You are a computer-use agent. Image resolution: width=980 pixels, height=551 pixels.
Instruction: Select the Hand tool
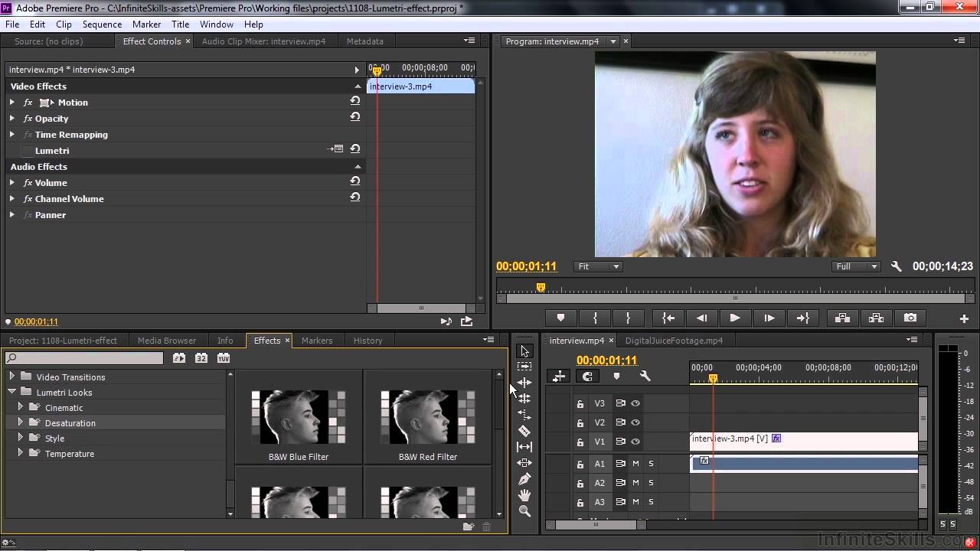pyautogui.click(x=524, y=495)
